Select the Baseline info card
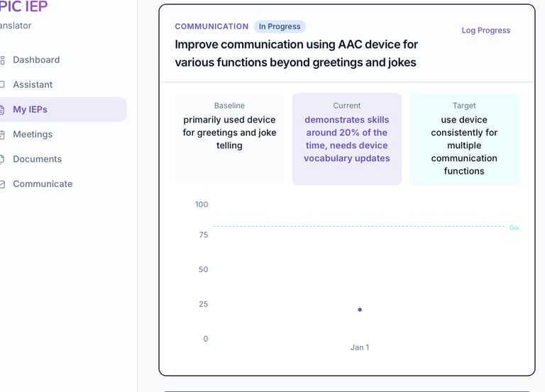Image resolution: width=545 pixels, height=392 pixels. 229,139
